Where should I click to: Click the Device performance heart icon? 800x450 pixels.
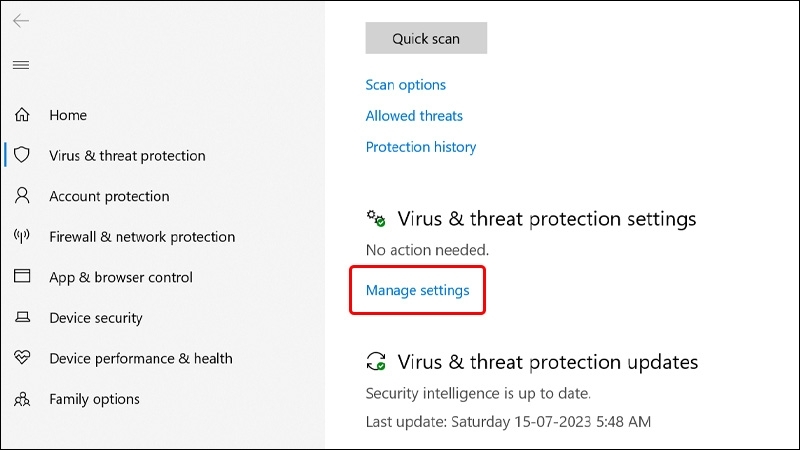click(22, 358)
